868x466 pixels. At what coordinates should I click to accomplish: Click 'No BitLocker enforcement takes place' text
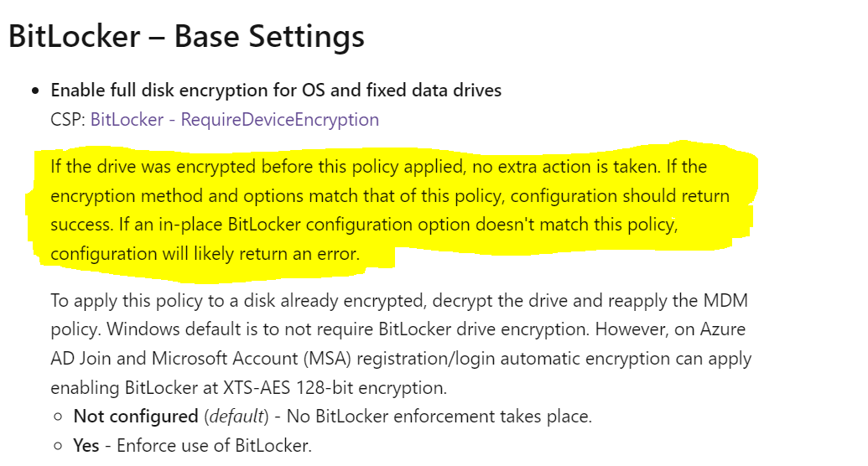439,417
